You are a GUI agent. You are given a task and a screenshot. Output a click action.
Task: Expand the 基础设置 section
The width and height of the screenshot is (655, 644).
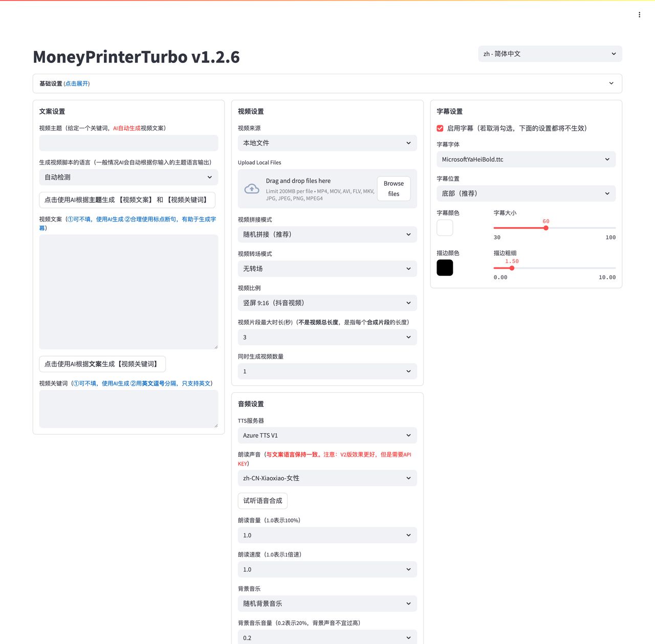coord(64,83)
